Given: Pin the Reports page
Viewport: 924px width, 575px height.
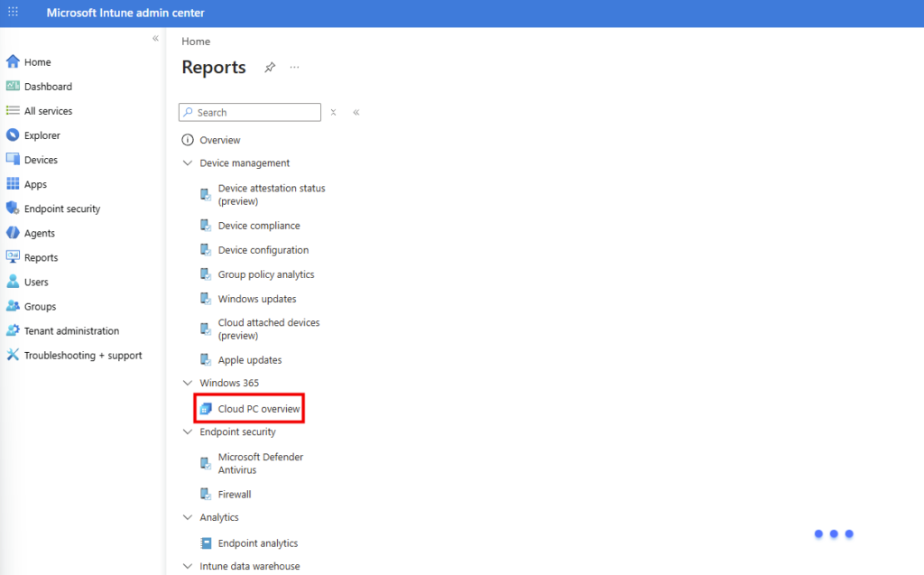Looking at the screenshot, I should (x=270, y=68).
